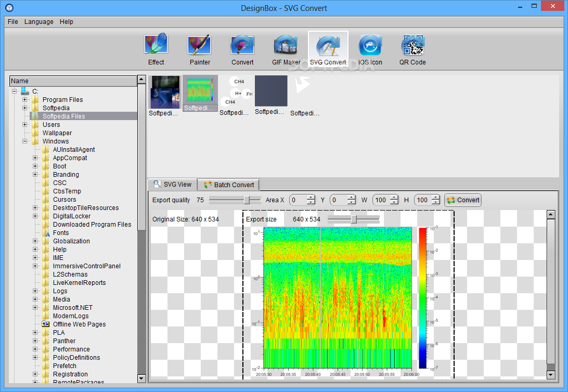Decrease the Y value
Viewport: 568px width, 392px height.
(352, 202)
